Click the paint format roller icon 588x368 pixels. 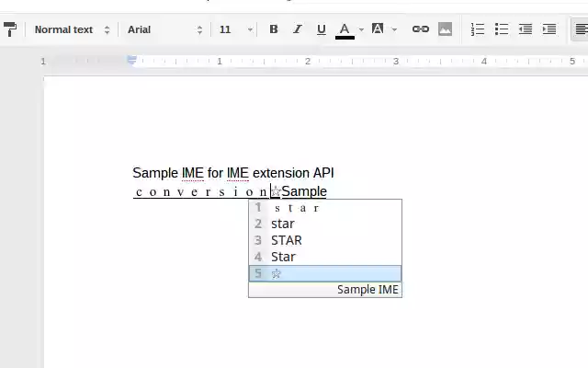[10, 29]
